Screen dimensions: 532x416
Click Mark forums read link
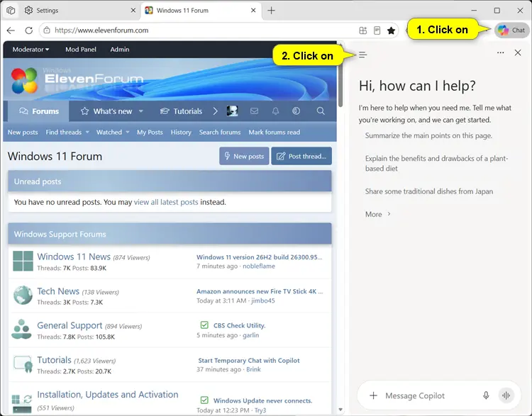coord(274,133)
